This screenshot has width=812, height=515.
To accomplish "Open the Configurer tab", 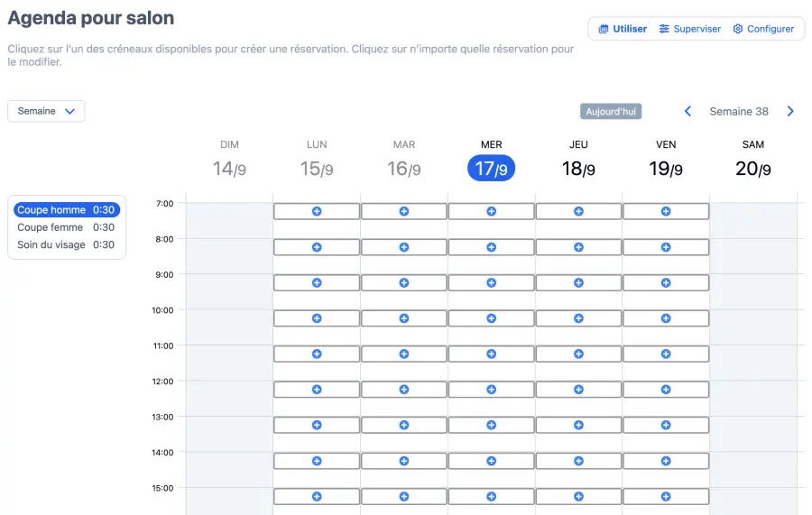I will click(x=763, y=29).
